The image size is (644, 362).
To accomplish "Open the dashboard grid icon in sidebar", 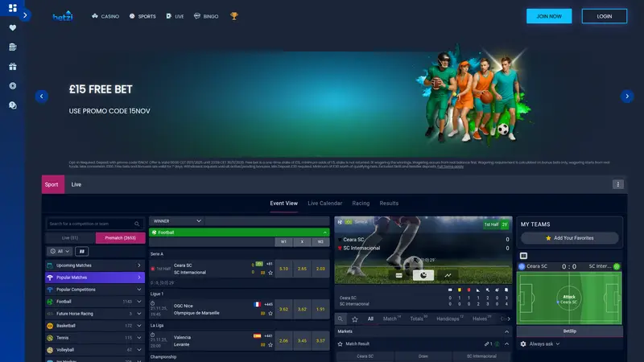I will [x=12, y=8].
